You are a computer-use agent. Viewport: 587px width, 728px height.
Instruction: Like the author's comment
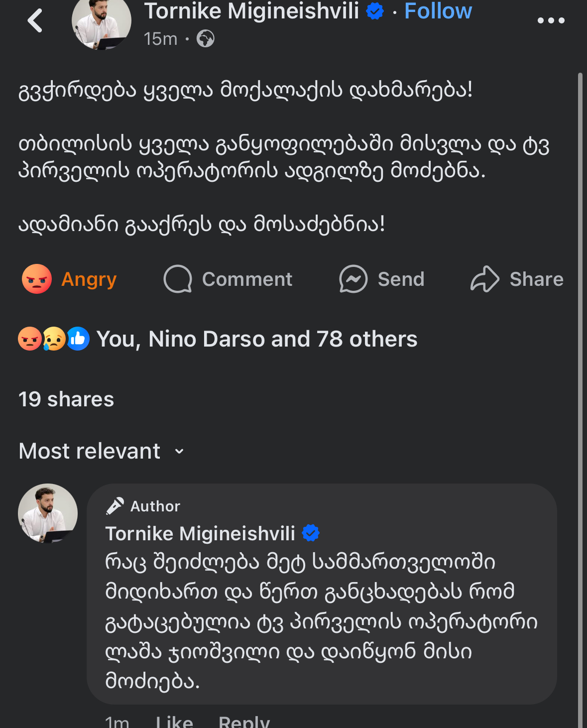coord(174,722)
